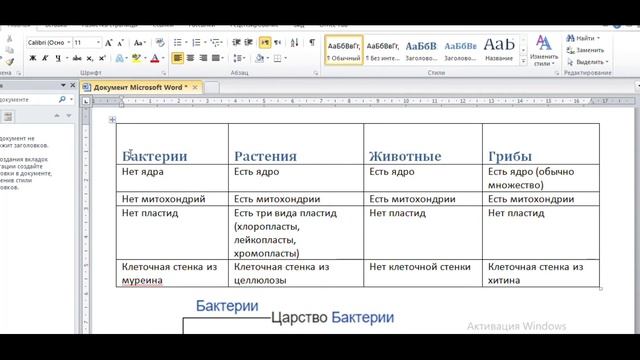Screen dimensions: 640x360
Task: Increase the paragraph indent
Action: point(249,42)
